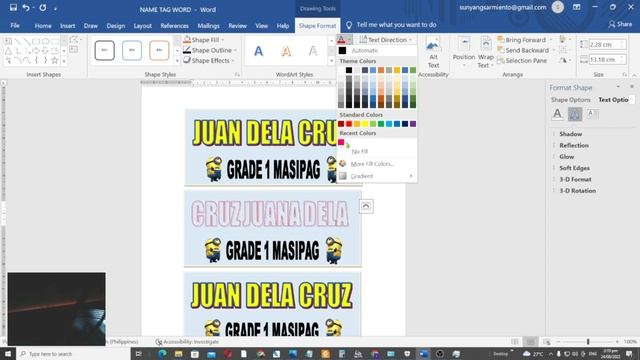
Task: Open the Shape Effects dropdown
Action: click(x=209, y=60)
